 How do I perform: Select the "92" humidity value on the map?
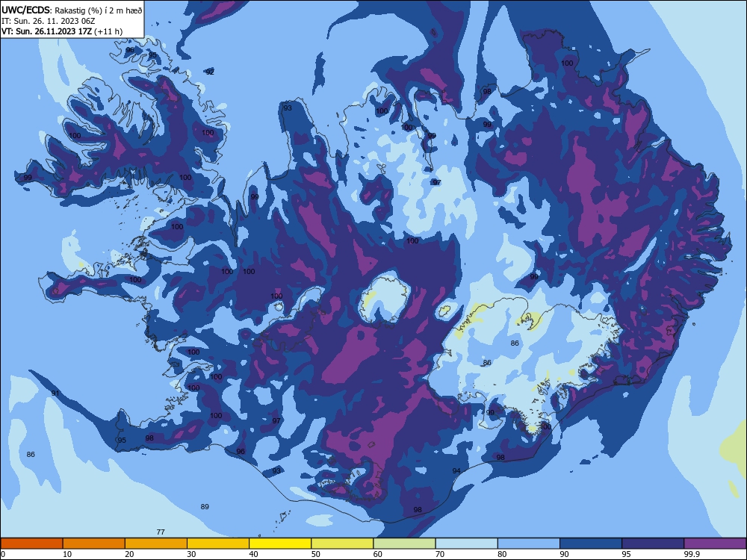coord(210,72)
